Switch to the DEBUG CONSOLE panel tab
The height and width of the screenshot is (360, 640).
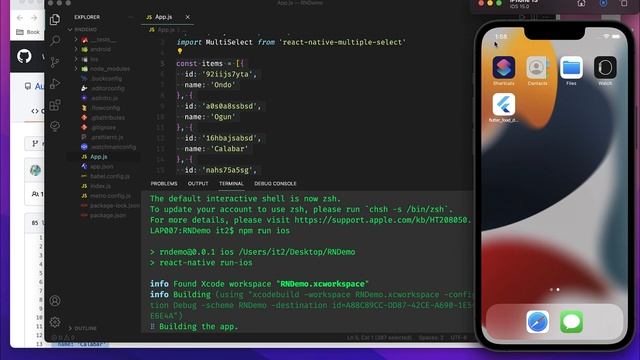tap(275, 184)
